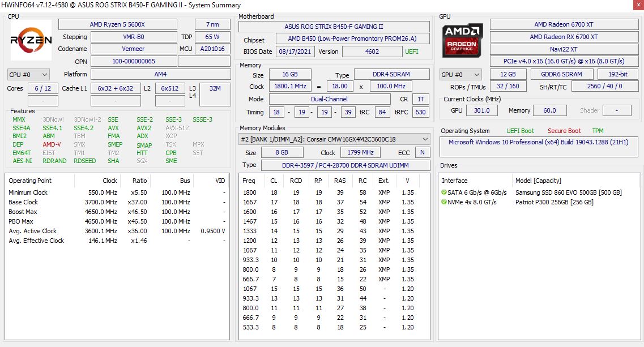Click the 192-bit memory bus field
The width and height of the screenshot is (644, 347).
click(618, 74)
